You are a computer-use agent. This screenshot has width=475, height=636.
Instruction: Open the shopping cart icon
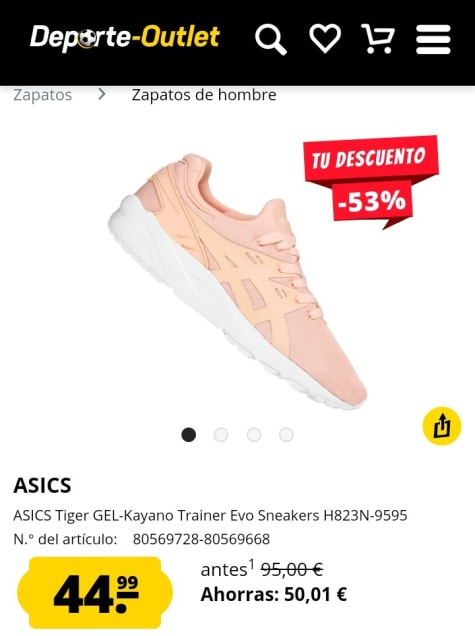pos(378,39)
